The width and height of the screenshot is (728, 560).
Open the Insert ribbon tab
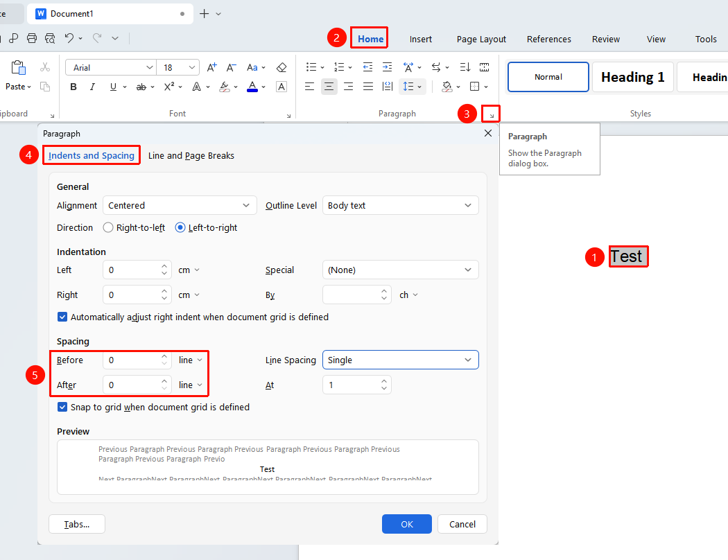[421, 40]
